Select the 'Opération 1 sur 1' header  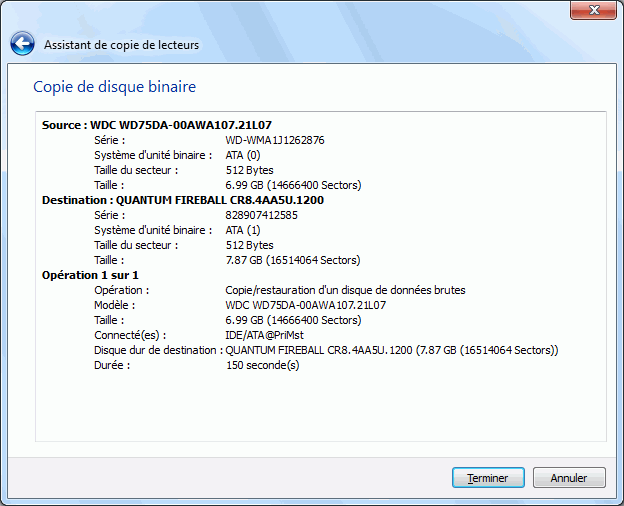[x=90, y=275]
